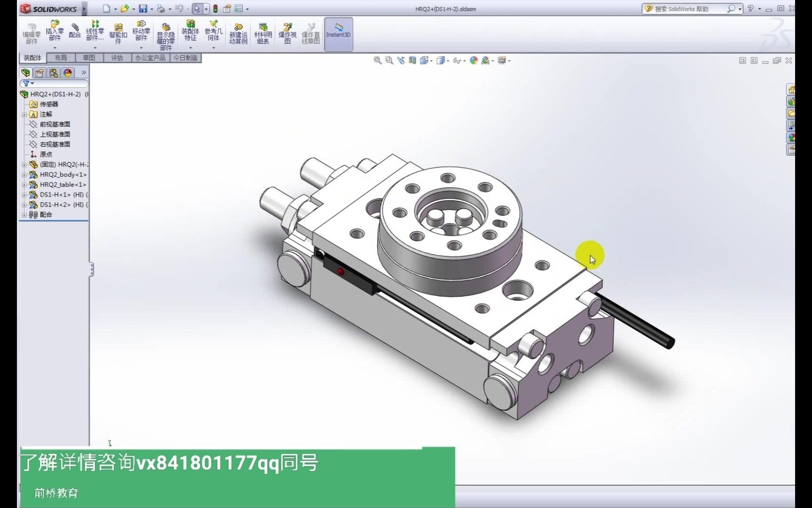Switch to the 布局 tab
The width and height of the screenshot is (812, 508).
point(61,58)
